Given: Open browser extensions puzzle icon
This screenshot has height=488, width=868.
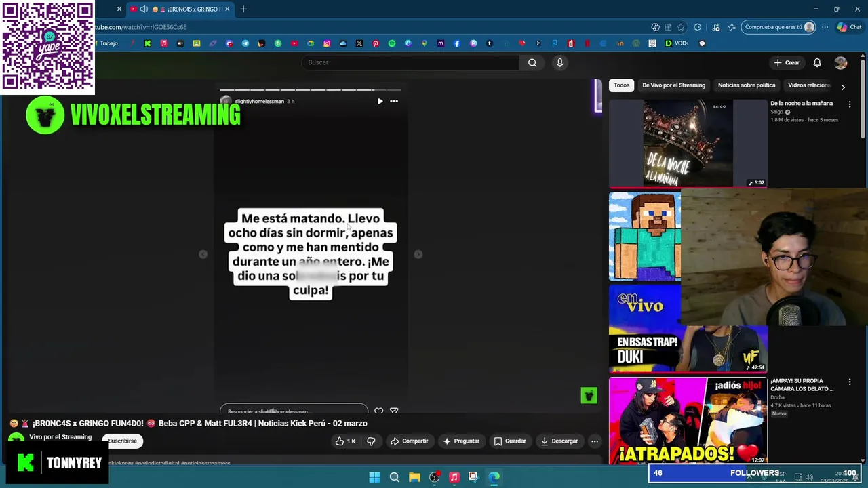Looking at the screenshot, I should (x=697, y=27).
